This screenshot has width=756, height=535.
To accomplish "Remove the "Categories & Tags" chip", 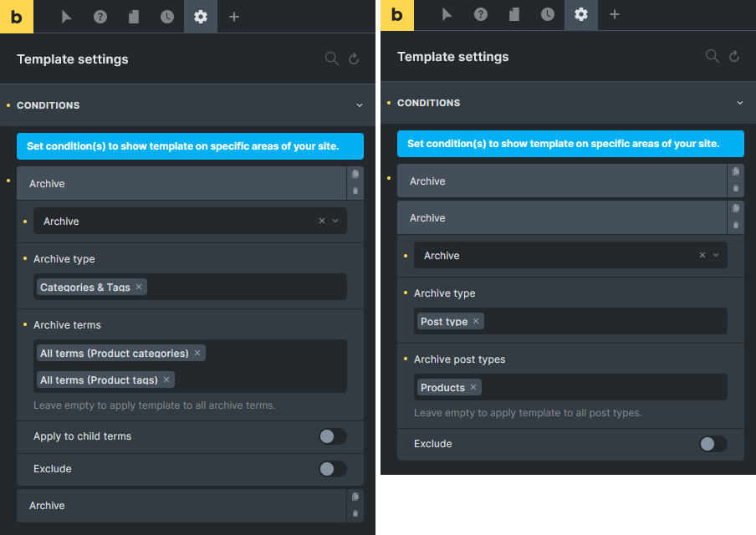I will pyautogui.click(x=139, y=287).
